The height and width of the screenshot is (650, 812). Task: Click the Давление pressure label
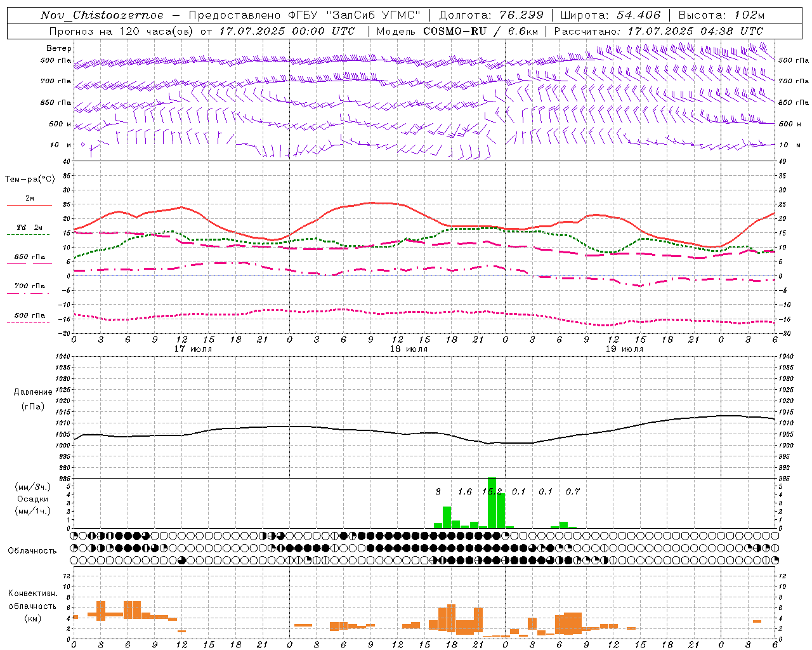point(33,392)
